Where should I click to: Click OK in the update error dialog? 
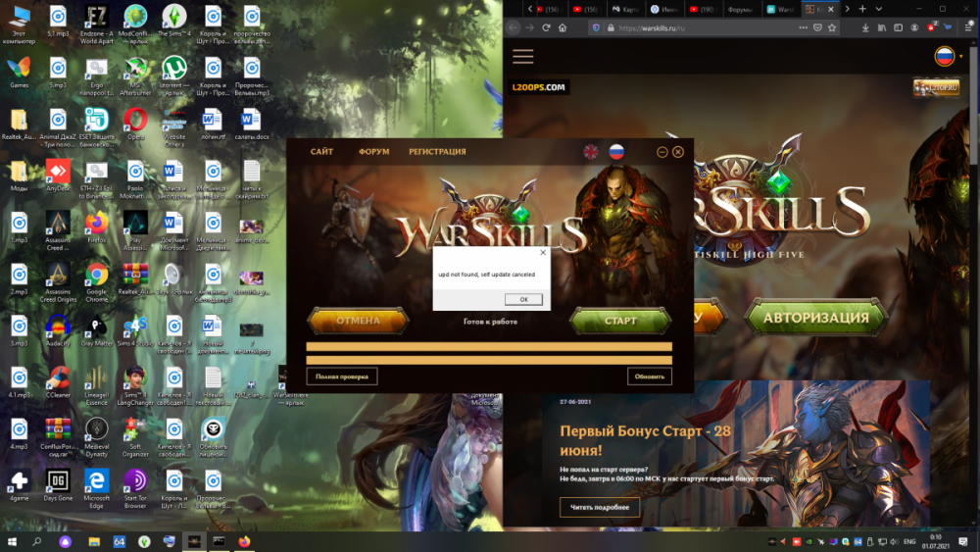[523, 299]
